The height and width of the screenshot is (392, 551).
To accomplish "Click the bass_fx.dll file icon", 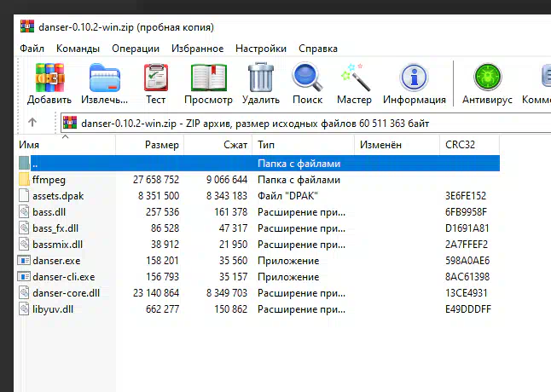I will [24, 228].
